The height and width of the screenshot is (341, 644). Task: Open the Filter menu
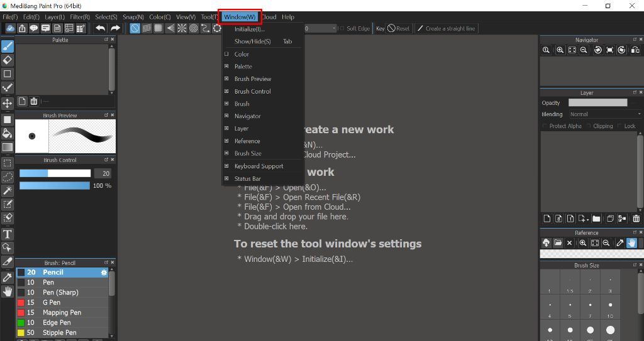coord(80,17)
